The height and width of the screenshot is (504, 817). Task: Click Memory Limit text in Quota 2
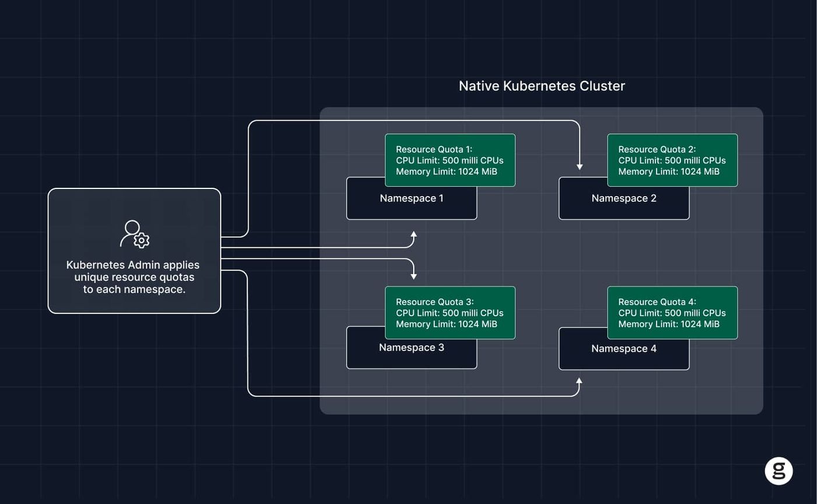(x=669, y=171)
